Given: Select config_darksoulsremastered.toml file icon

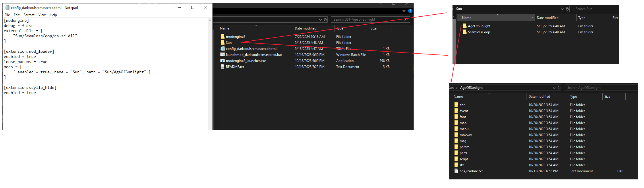Looking at the screenshot, I should click(223, 48).
